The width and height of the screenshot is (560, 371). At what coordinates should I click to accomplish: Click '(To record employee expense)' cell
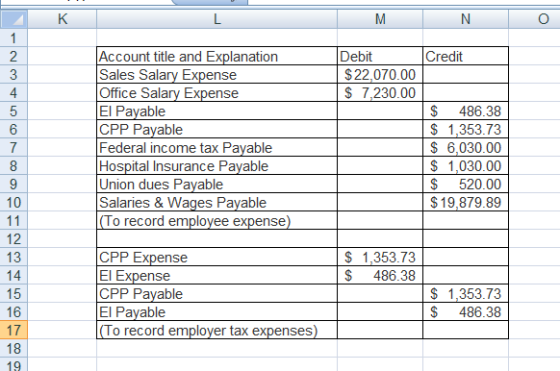(x=217, y=220)
